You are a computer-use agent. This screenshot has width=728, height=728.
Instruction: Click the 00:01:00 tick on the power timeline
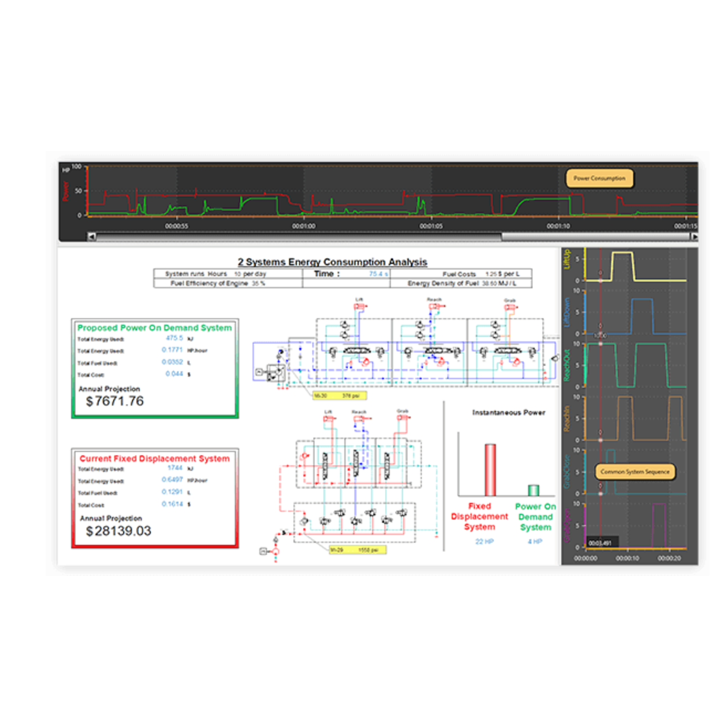pos(304,226)
